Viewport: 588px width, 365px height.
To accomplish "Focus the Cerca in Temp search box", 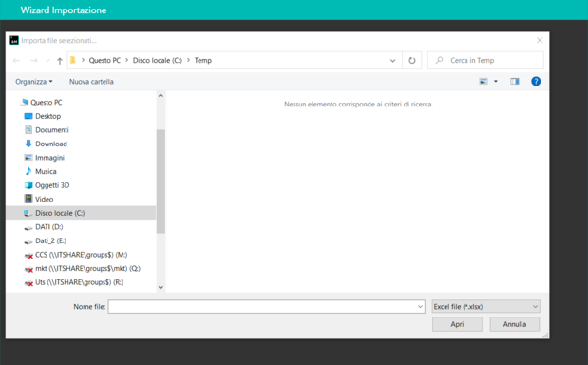I will click(485, 61).
